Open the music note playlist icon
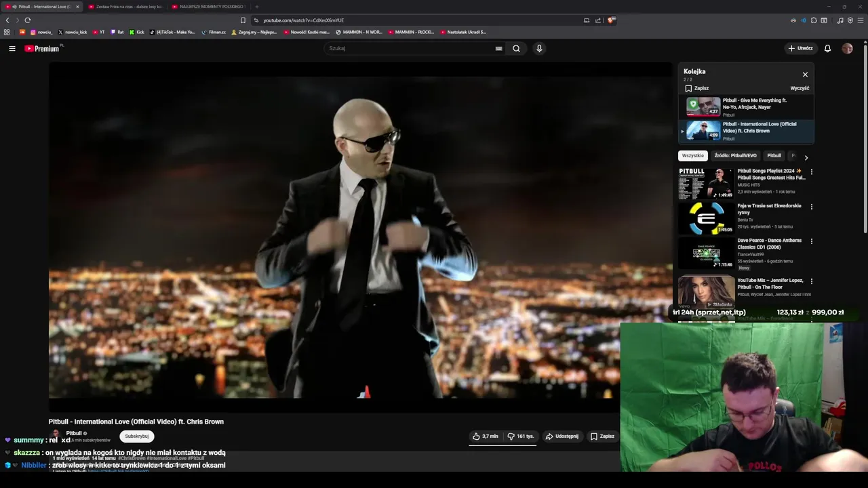Screen dimensions: 868x488 pyautogui.click(x=840, y=20)
